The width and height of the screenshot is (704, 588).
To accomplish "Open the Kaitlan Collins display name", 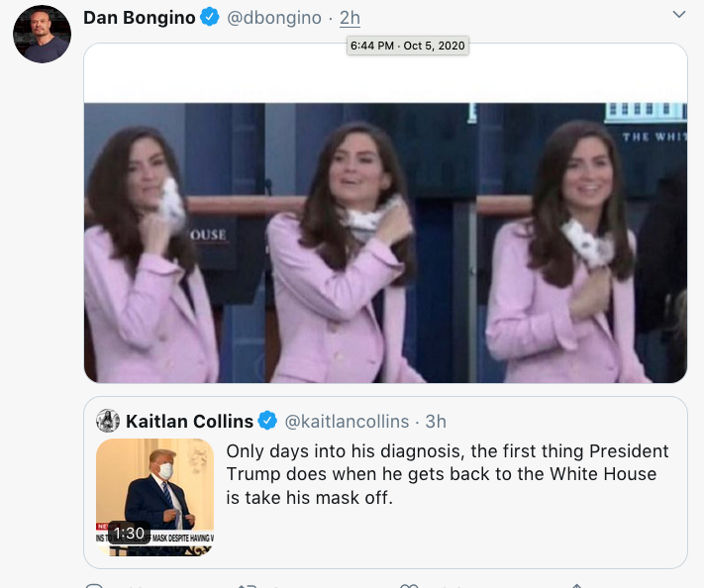I will coord(189,421).
